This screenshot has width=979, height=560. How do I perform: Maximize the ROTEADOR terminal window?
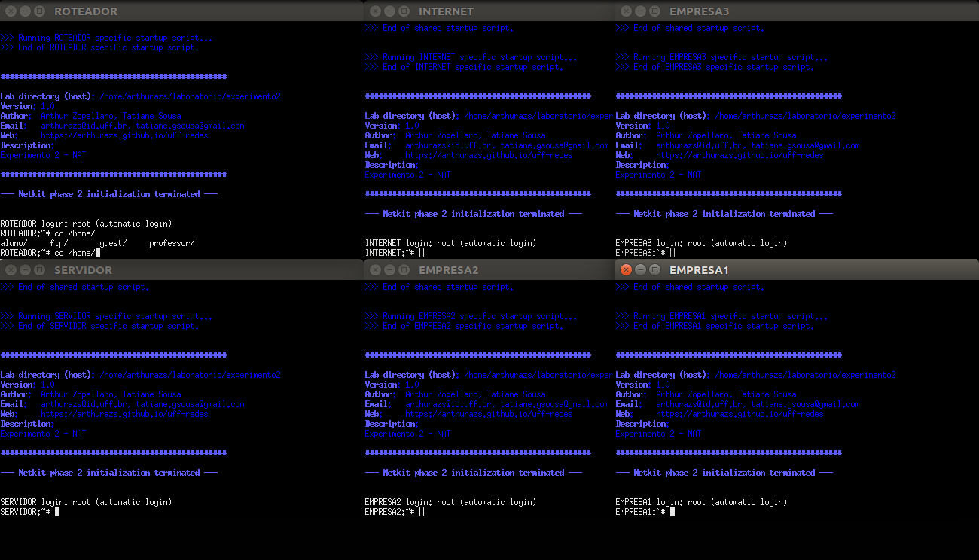[x=40, y=11]
